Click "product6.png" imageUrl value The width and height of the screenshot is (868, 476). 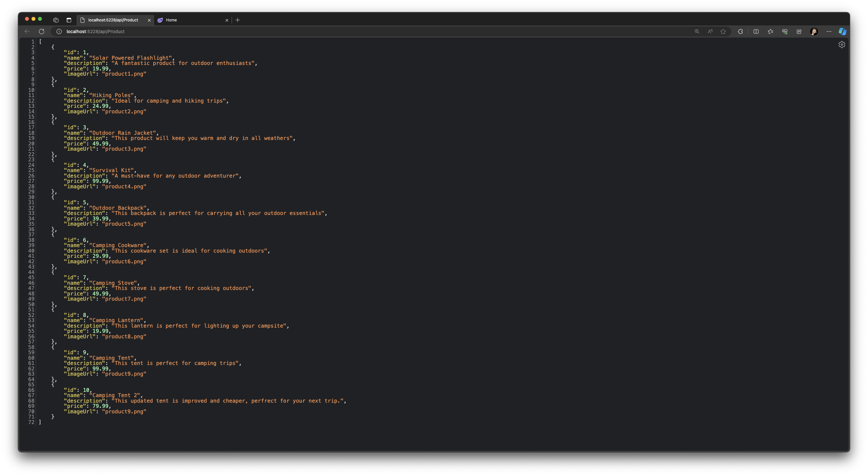tap(124, 261)
